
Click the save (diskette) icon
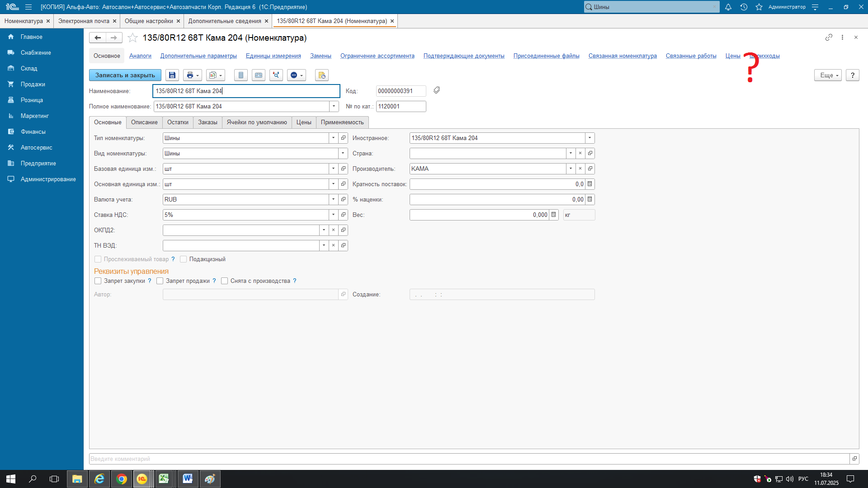point(172,75)
